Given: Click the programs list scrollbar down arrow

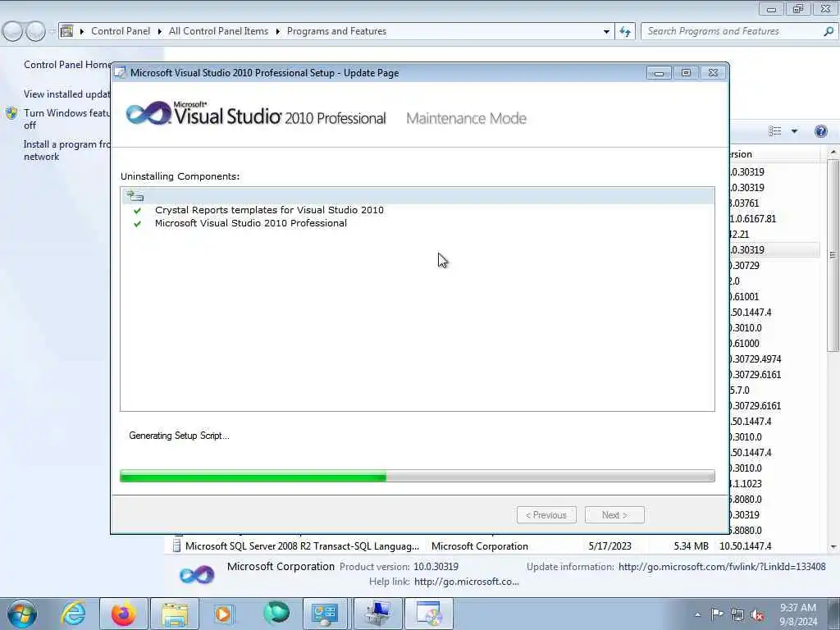Looking at the screenshot, I should click(833, 547).
